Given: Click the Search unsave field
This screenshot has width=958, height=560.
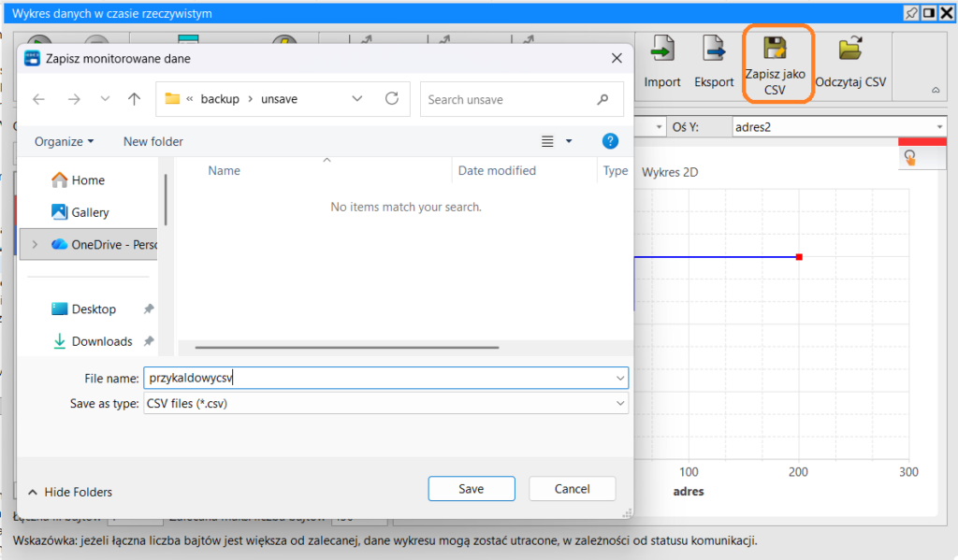Looking at the screenshot, I should pos(522,99).
